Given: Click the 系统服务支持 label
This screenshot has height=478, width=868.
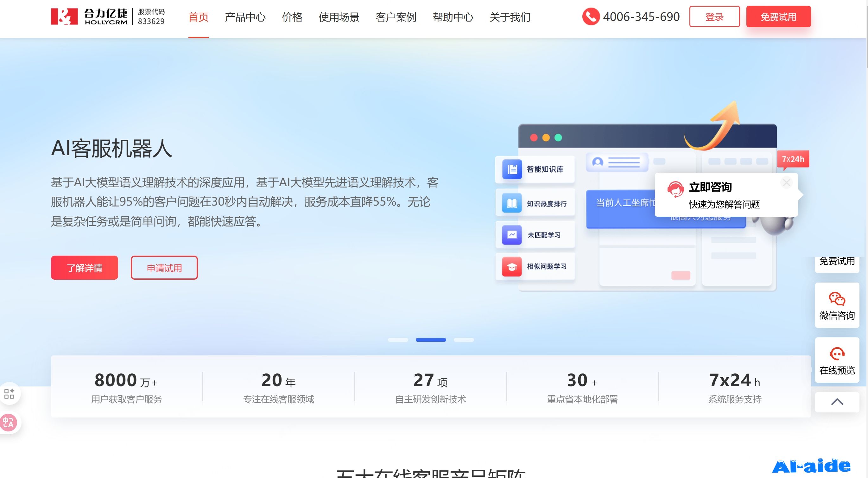Looking at the screenshot, I should (x=735, y=399).
